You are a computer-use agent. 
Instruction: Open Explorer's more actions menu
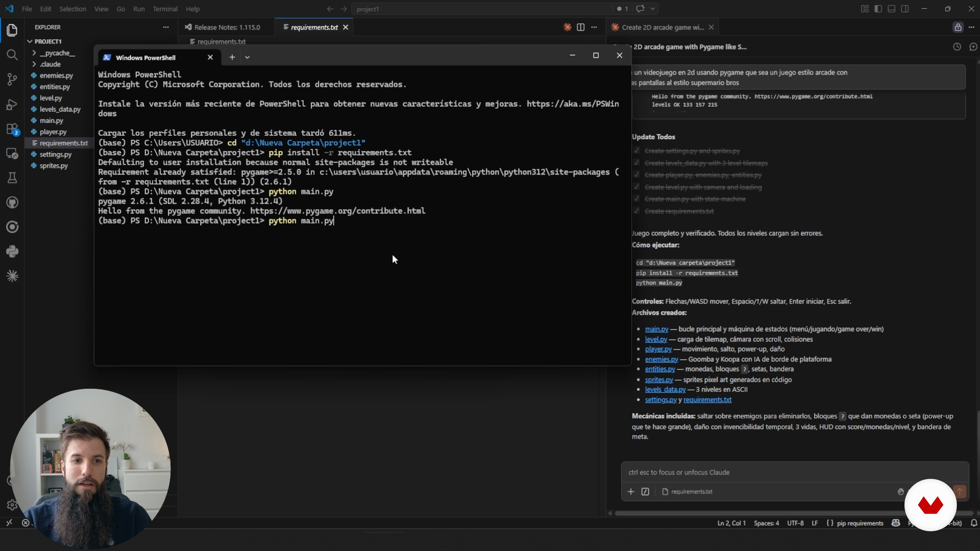point(166,27)
